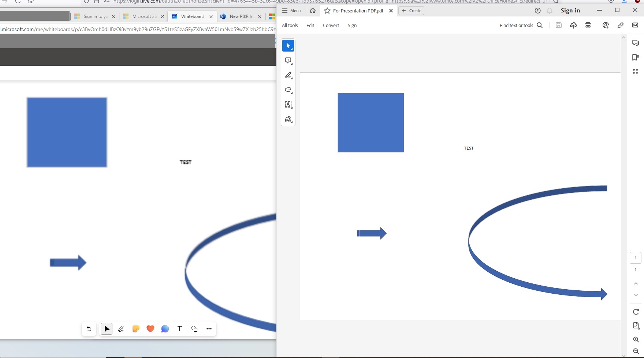Viewport: 644px width, 358px height.
Task: Close the Whiteboard browser tab
Action: pos(211,16)
